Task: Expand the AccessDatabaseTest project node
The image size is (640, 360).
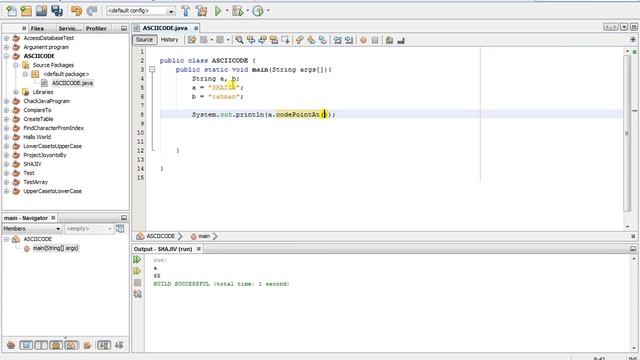Action: click(x=7, y=38)
